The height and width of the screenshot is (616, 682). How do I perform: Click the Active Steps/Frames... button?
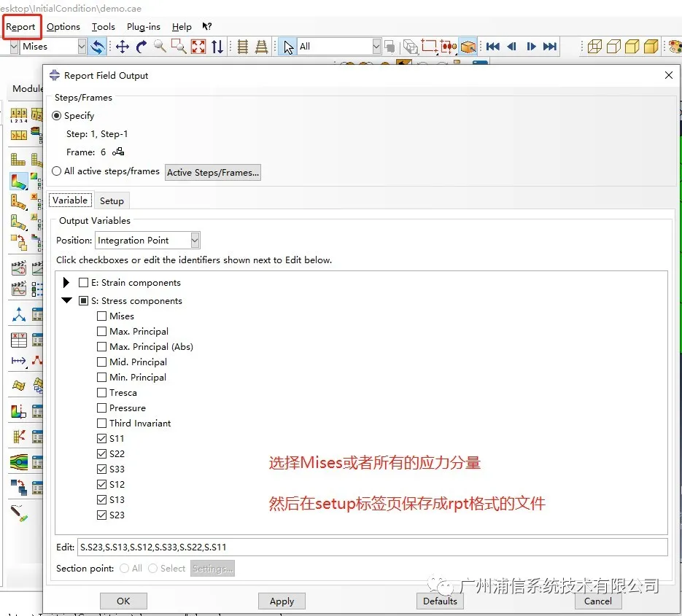coord(213,173)
